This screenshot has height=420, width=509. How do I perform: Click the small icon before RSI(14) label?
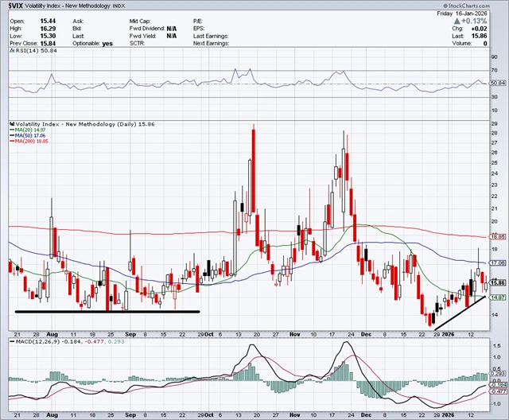tap(10, 52)
